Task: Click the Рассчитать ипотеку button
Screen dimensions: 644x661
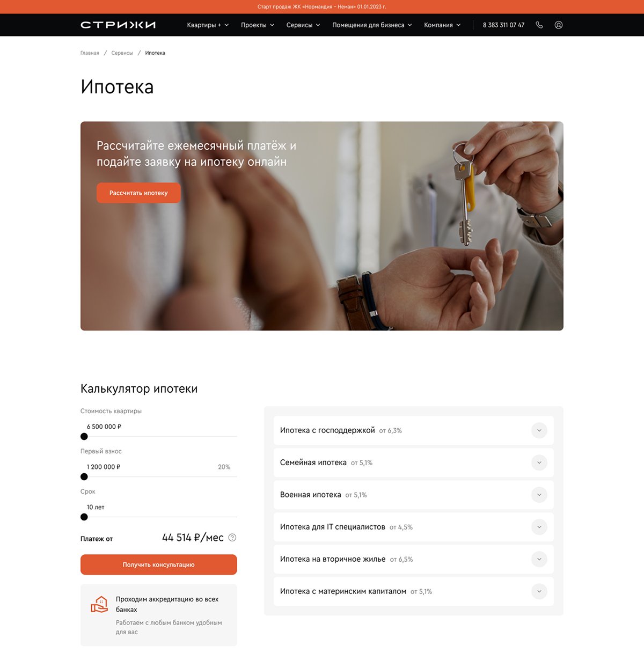Action: (138, 193)
